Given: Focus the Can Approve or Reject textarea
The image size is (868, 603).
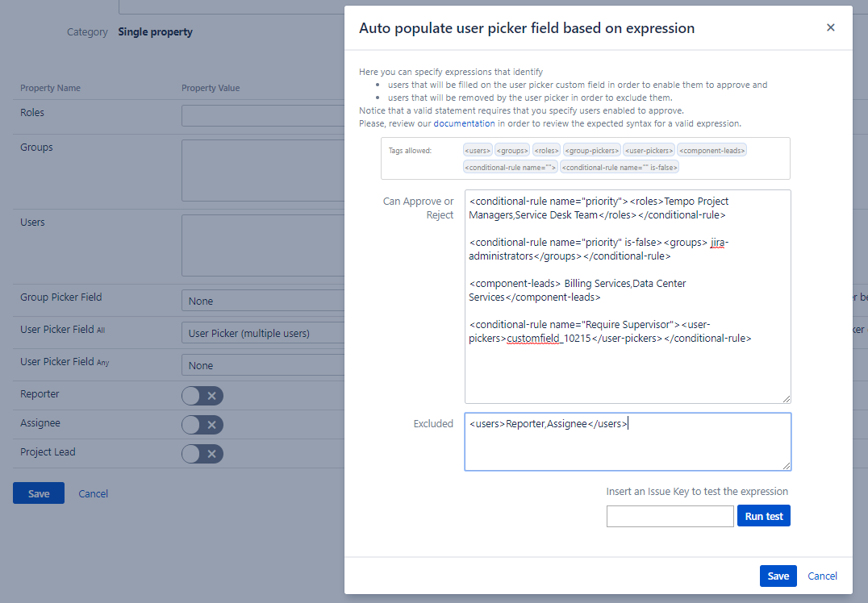Looking at the screenshot, I should pos(627,371).
